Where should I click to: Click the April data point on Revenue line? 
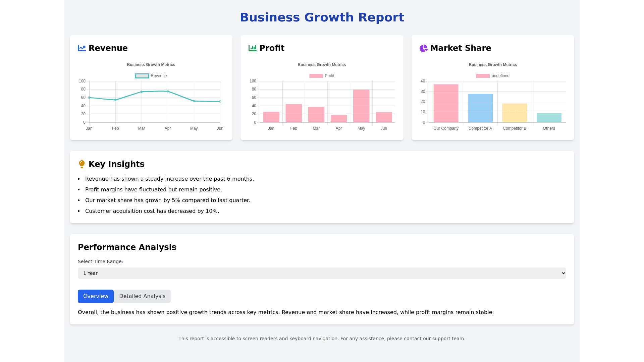pyautogui.click(x=168, y=91)
